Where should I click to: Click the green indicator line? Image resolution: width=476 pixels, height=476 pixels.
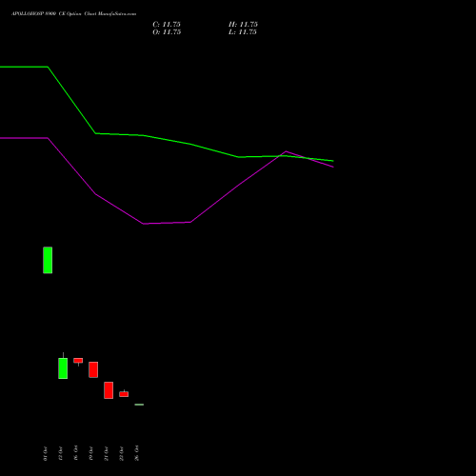click(x=190, y=144)
